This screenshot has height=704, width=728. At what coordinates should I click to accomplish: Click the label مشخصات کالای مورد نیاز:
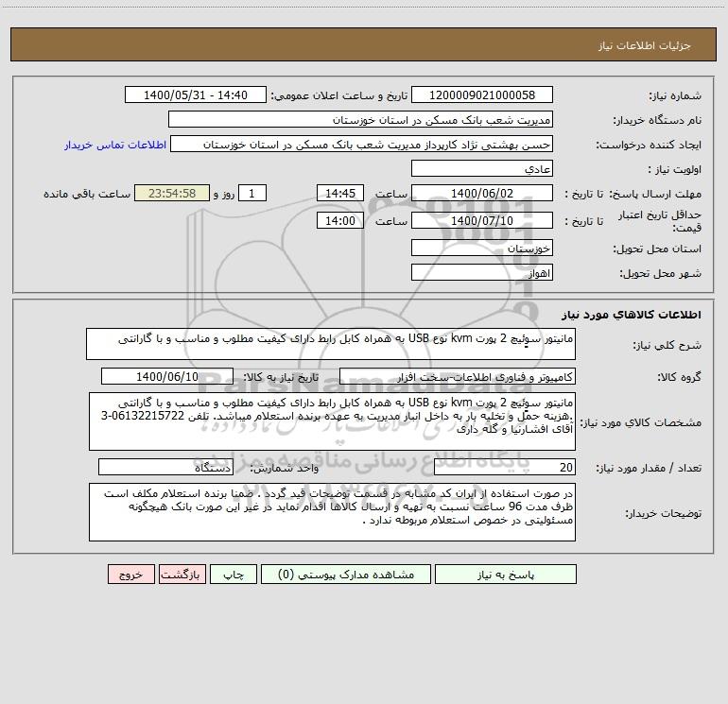[x=641, y=422]
